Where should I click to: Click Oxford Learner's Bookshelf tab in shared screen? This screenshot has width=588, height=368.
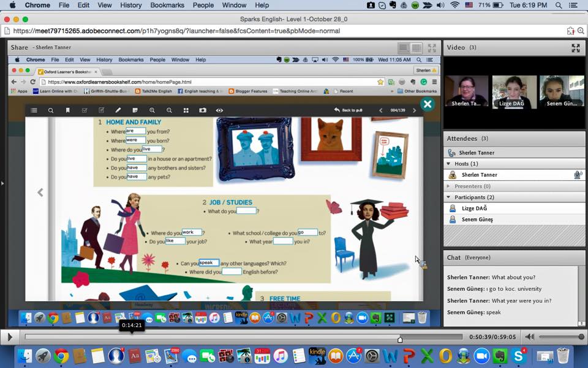[x=67, y=71]
